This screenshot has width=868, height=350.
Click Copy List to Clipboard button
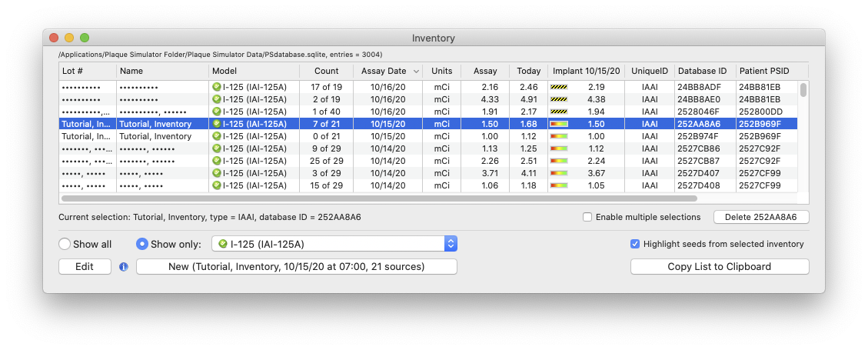tap(720, 267)
